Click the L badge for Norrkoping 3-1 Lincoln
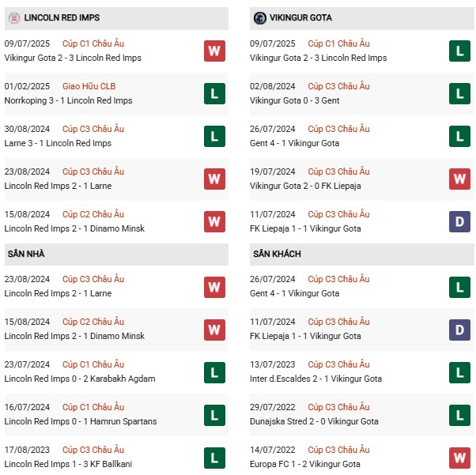The height and width of the screenshot is (475, 476). click(214, 94)
